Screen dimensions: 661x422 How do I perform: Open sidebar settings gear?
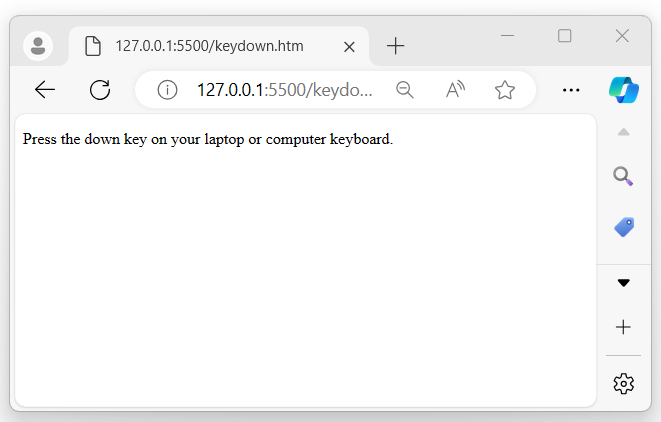pyautogui.click(x=624, y=383)
